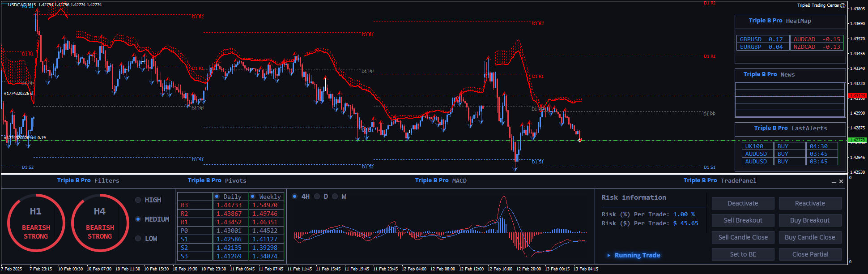
Task: Click the TripleB Trading Center smiley icon
Action: [843, 5]
